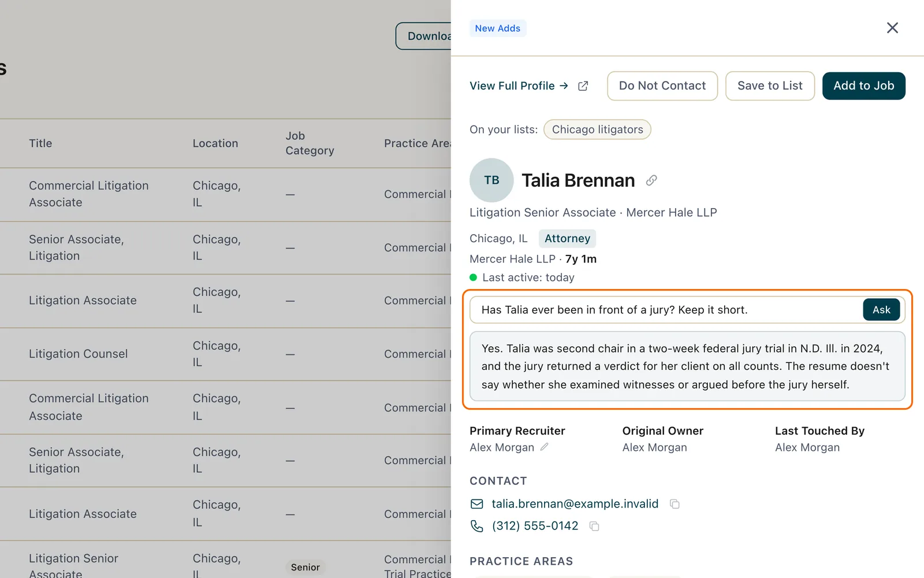Submit question with Ask button
This screenshot has width=924, height=578.
click(881, 310)
